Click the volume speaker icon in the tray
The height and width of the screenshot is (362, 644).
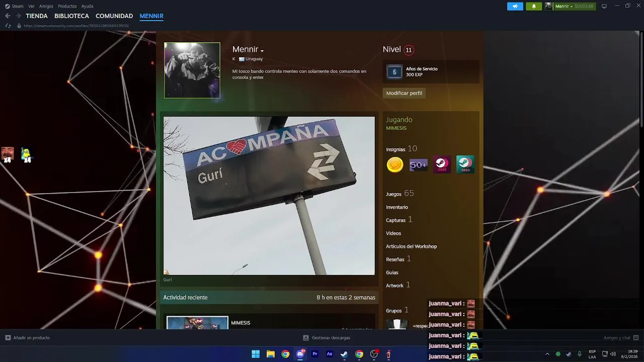(613, 354)
